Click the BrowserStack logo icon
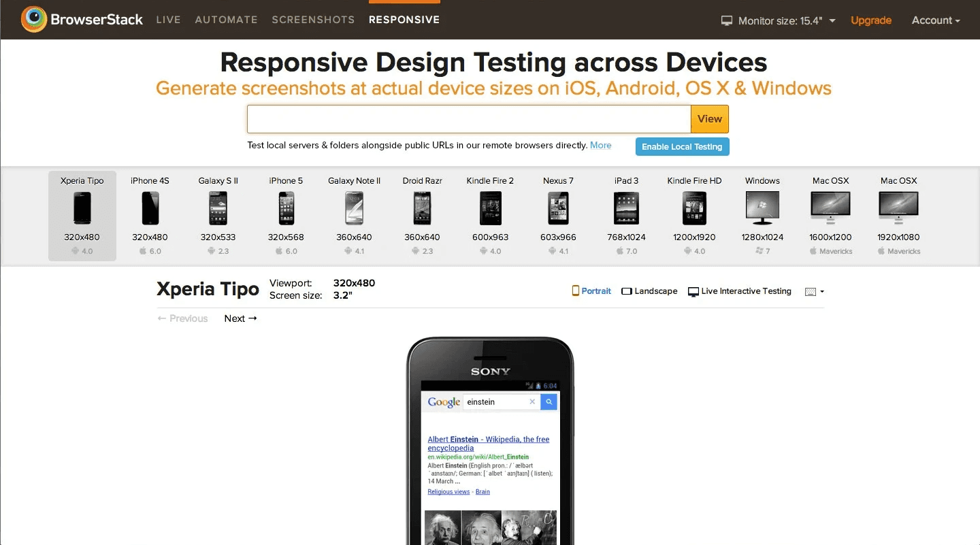This screenshot has width=980, height=545. (x=33, y=20)
